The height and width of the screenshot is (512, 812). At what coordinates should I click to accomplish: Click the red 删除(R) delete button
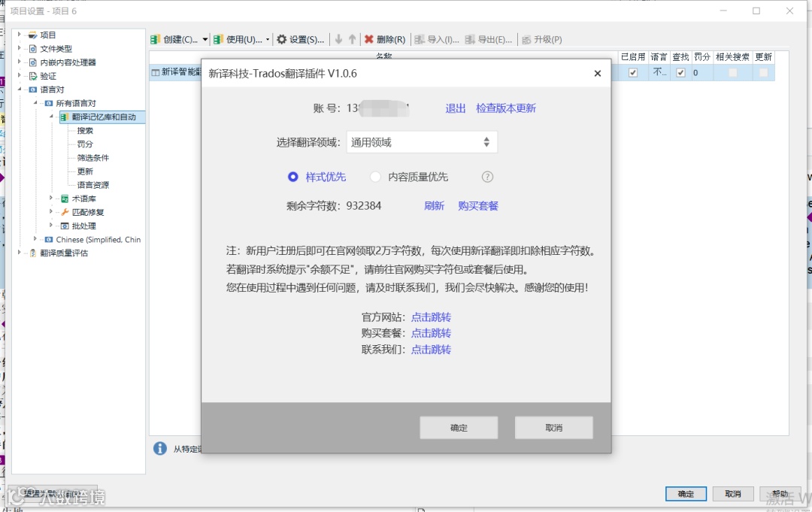tap(385, 39)
